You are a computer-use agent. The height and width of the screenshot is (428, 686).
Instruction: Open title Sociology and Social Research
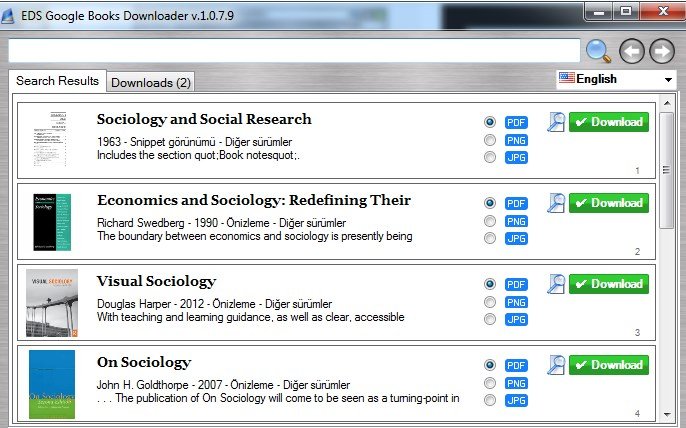(x=204, y=119)
